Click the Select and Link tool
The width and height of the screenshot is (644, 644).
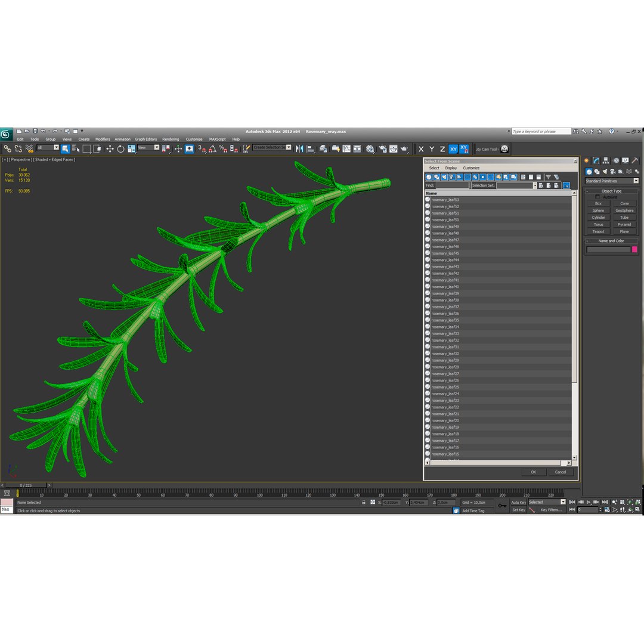7,148
